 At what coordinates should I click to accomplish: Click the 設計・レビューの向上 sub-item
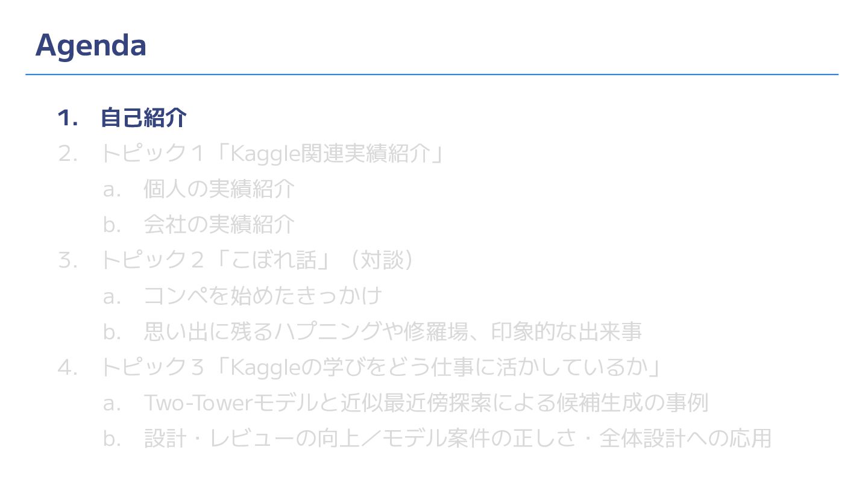pyautogui.click(x=458, y=438)
